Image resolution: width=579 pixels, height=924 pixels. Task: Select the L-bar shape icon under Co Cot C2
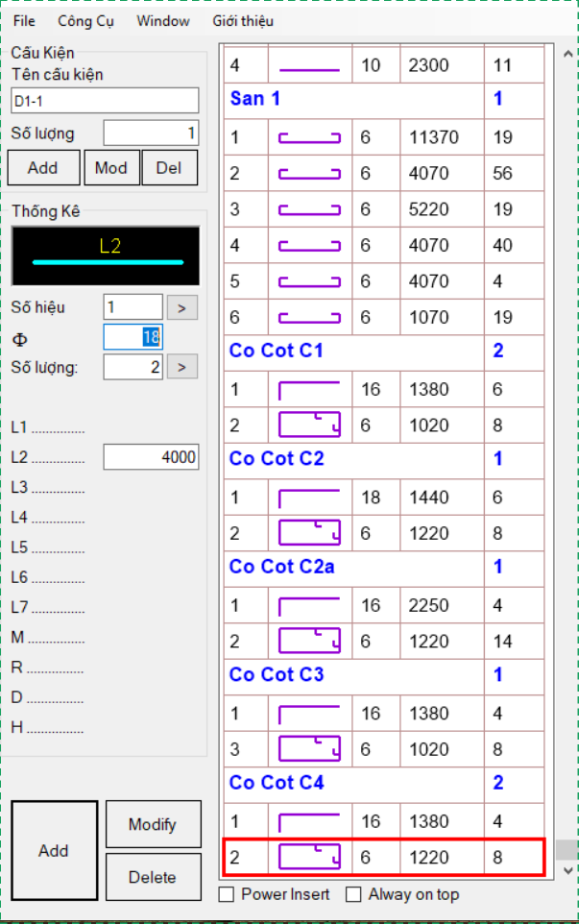point(310,498)
